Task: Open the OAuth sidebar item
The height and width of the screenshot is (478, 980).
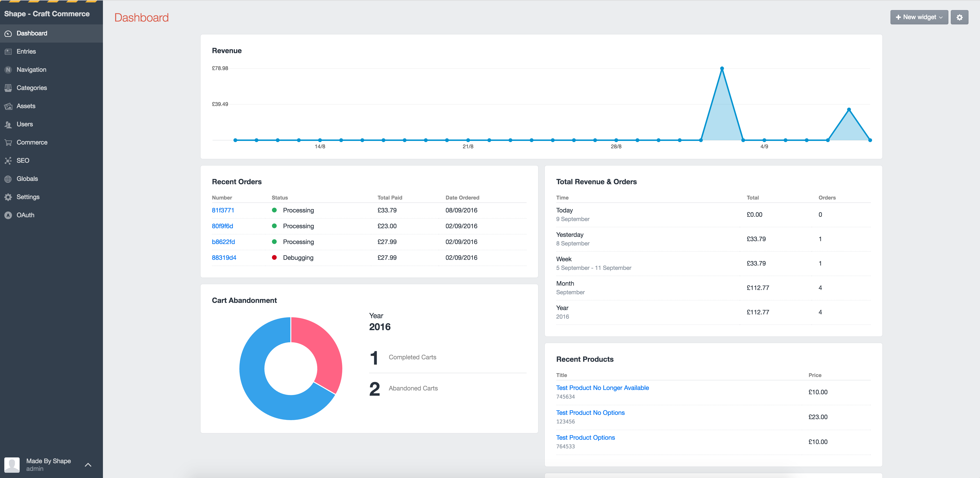Action: point(25,215)
